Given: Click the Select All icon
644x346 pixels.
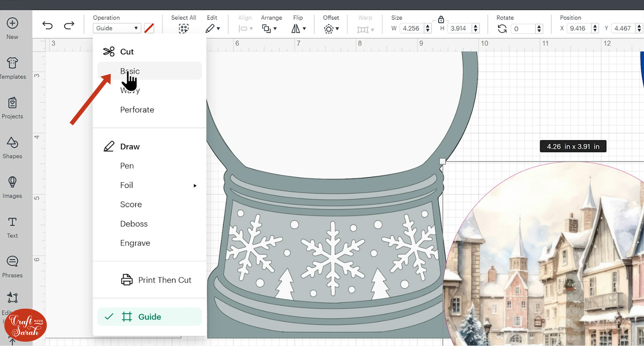Looking at the screenshot, I should (x=183, y=29).
